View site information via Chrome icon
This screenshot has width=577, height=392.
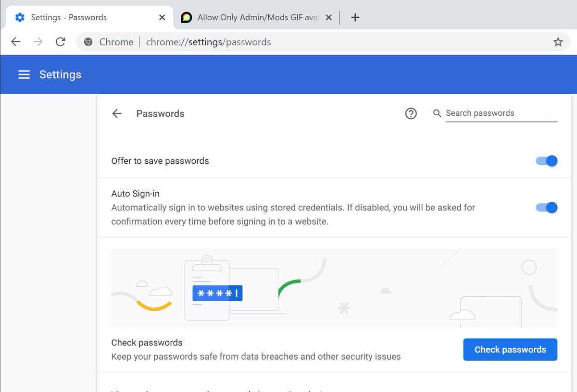[88, 42]
